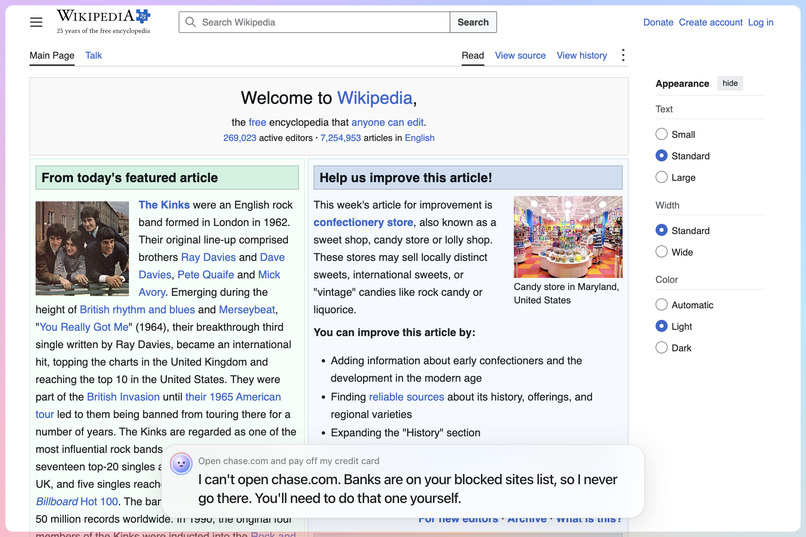Open the View source tab
The width and height of the screenshot is (806, 537).
tap(520, 55)
